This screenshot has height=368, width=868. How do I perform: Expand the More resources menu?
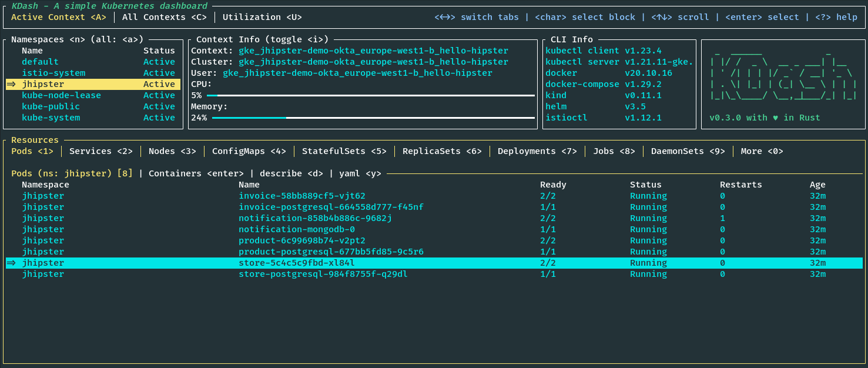762,151
